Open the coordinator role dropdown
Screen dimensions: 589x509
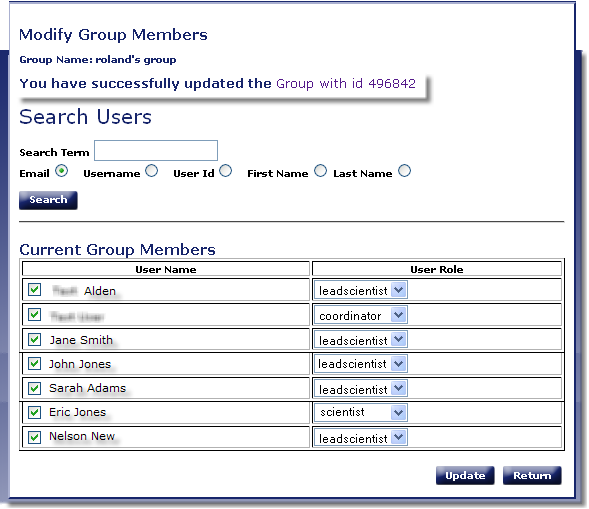[x=361, y=315]
